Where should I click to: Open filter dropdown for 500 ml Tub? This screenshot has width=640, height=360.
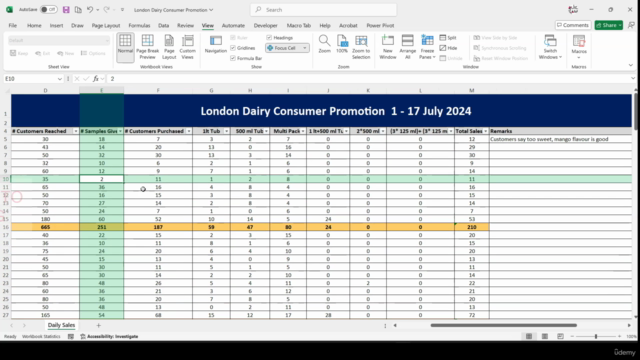point(266,131)
